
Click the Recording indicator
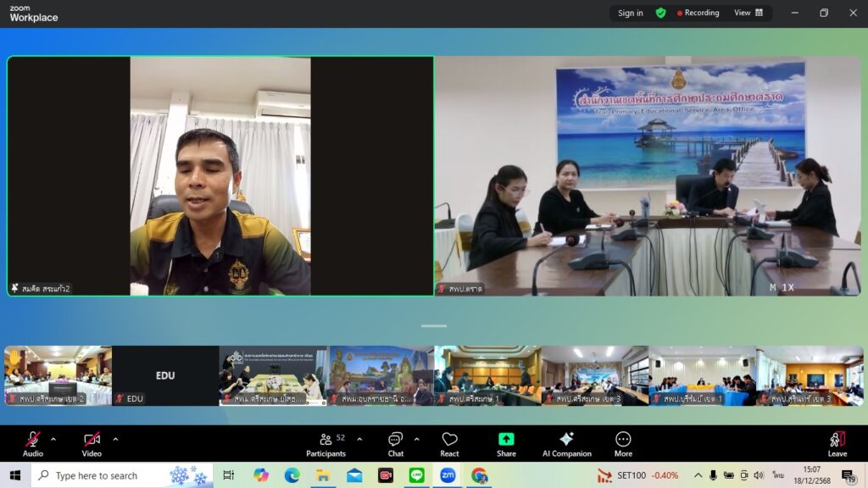(x=698, y=13)
